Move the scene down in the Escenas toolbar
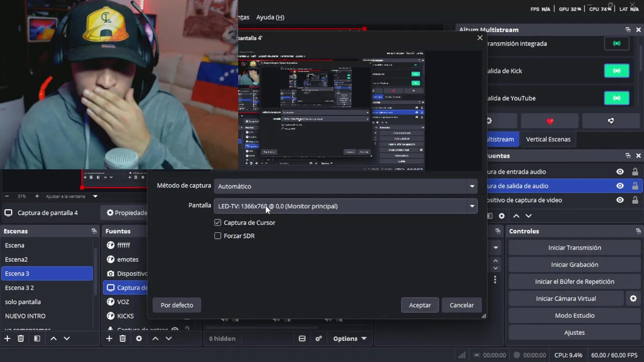644x362 pixels. 66,338
